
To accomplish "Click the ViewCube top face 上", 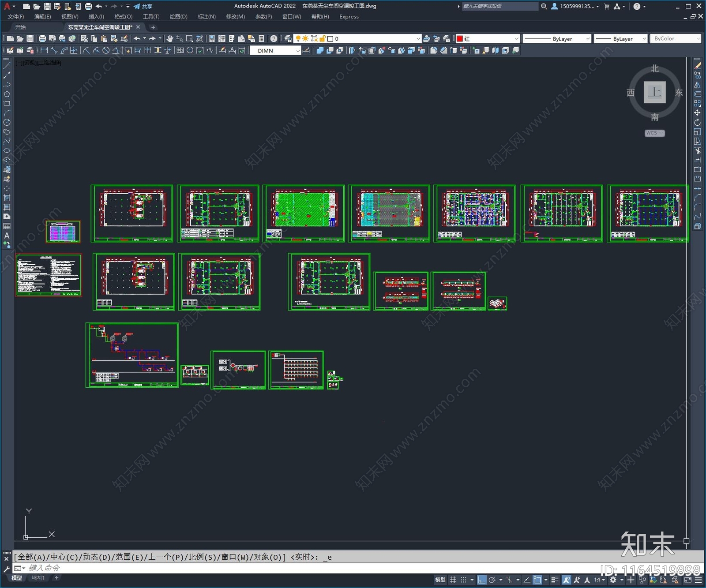I will (654, 93).
